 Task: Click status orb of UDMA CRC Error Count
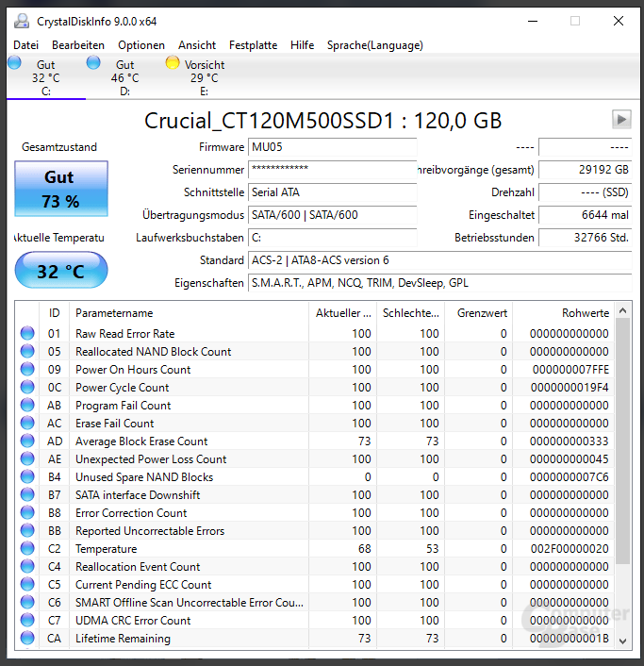tap(27, 620)
